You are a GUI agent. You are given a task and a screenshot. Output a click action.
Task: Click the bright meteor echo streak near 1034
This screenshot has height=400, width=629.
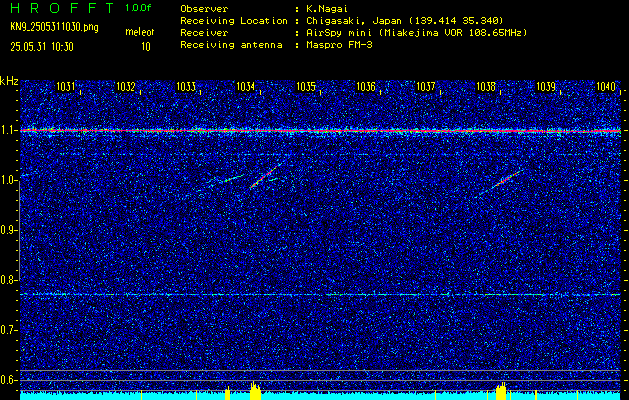click(266, 175)
